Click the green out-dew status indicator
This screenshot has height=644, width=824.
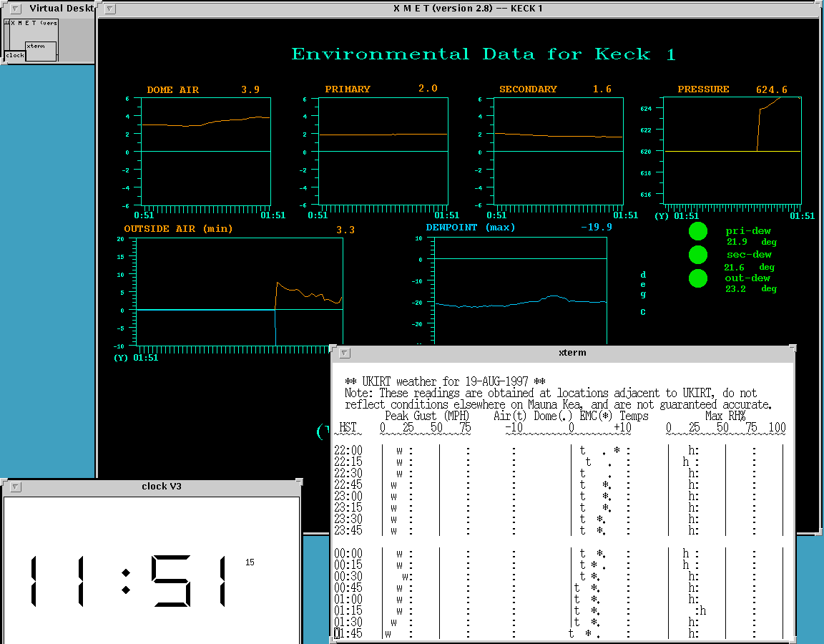(698, 278)
